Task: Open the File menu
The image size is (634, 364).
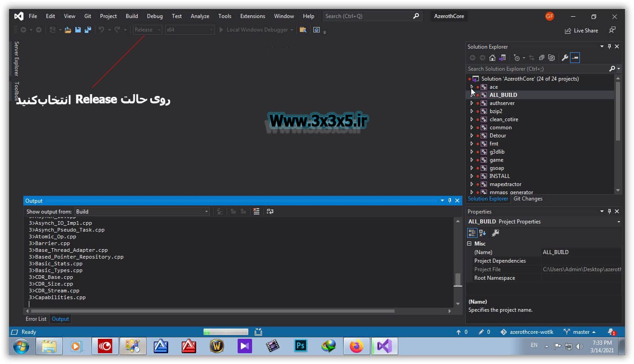Action: [x=33, y=16]
